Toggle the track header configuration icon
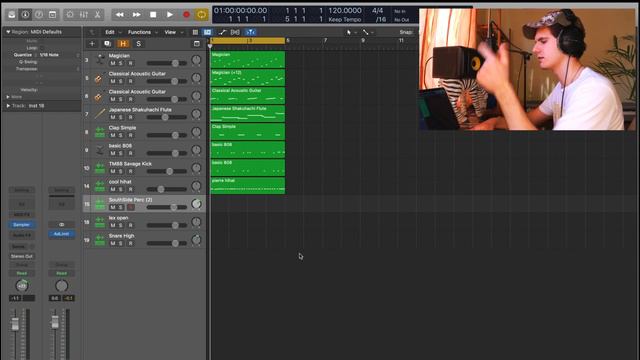Image resolution: width=640 pixels, height=360 pixels. click(197, 44)
